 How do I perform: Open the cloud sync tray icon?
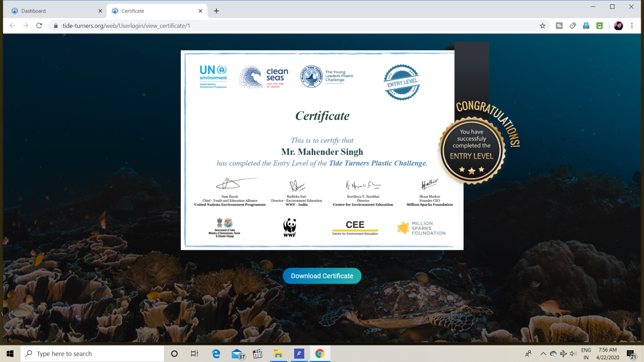554,353
